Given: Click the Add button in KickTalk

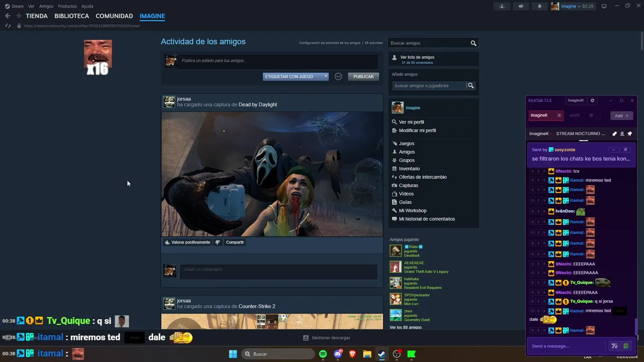Looking at the screenshot, I should 622,116.
